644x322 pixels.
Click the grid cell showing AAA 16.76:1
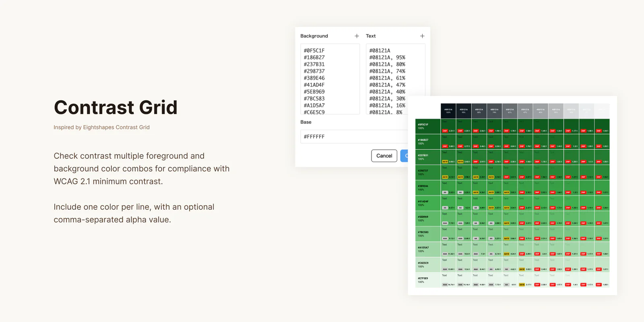[x=448, y=280]
